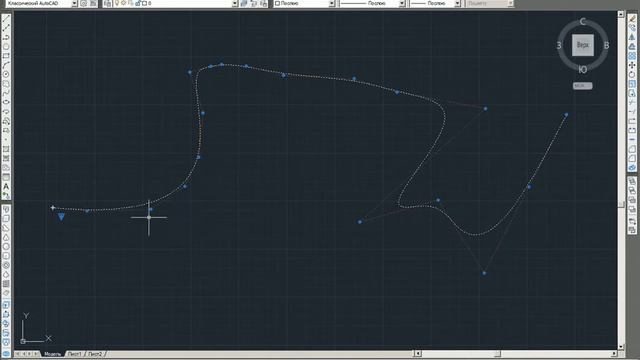
Task: Expand the layer list dropdown arrow
Action: tap(235, 3)
